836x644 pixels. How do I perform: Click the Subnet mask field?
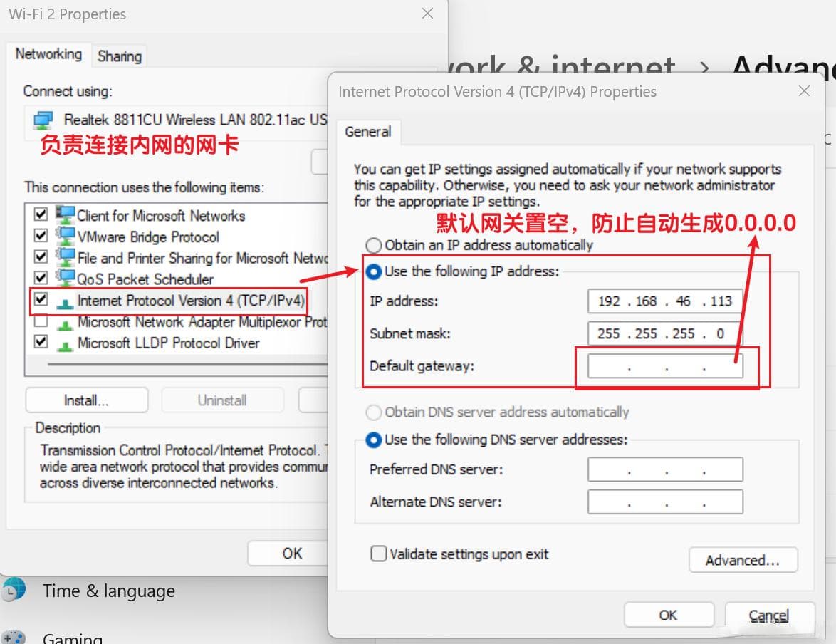click(x=665, y=334)
